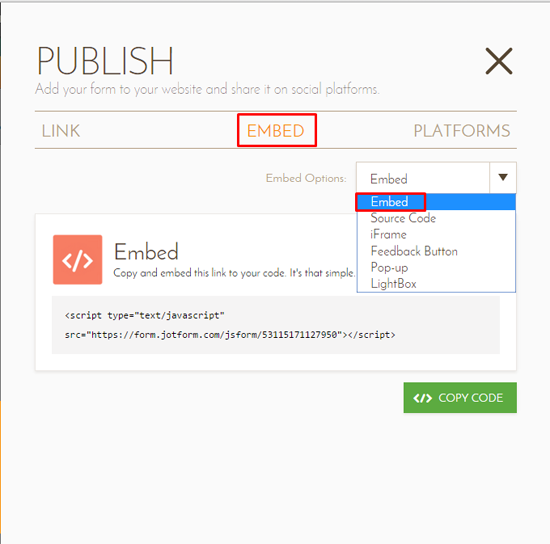Click the Embed Options dropdown arrow

tap(503, 177)
